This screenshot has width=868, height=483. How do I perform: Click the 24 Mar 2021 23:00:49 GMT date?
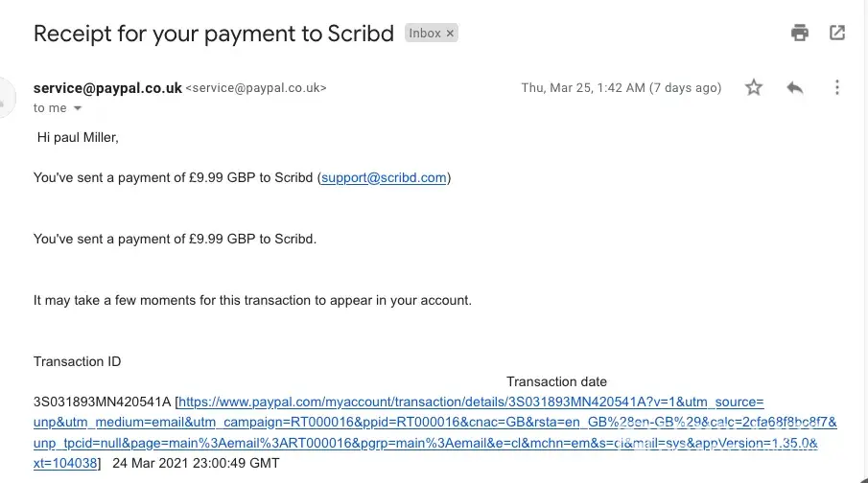pos(196,463)
